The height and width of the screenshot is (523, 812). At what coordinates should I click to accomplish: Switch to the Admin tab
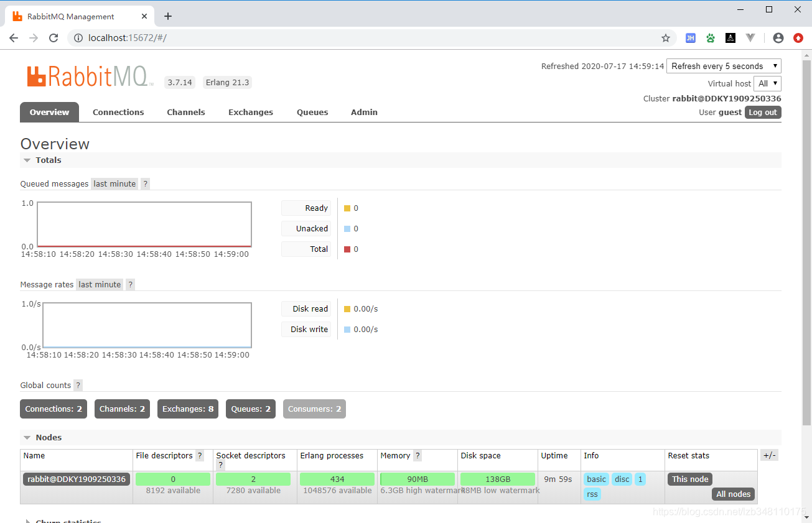coord(364,112)
